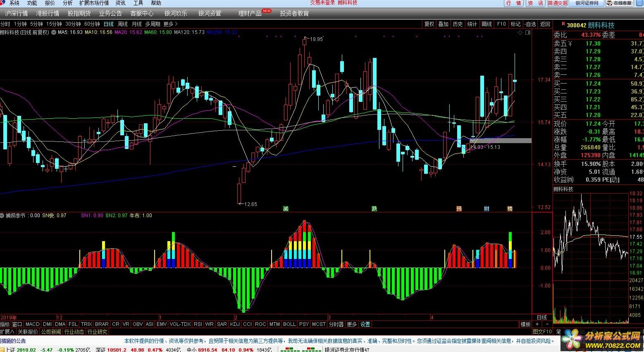Open the 理财产品 navigation tab
This screenshot has width=644, height=352.
pos(250,14)
